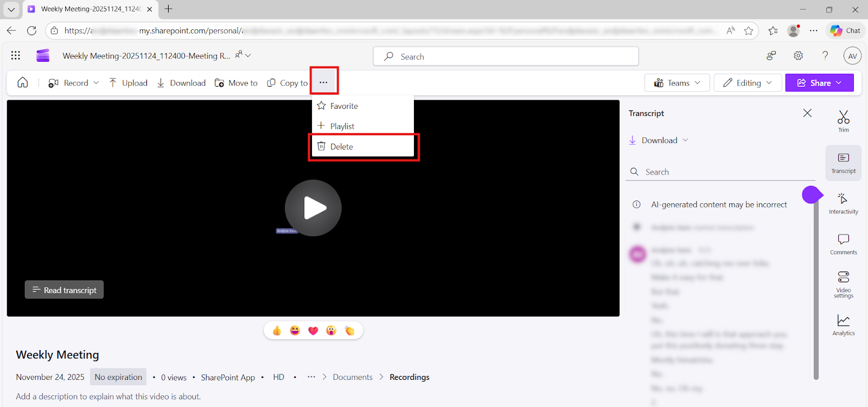Open the app launcher waffle icon
Viewport: 868px width, 407px height.
pyautogui.click(x=16, y=55)
